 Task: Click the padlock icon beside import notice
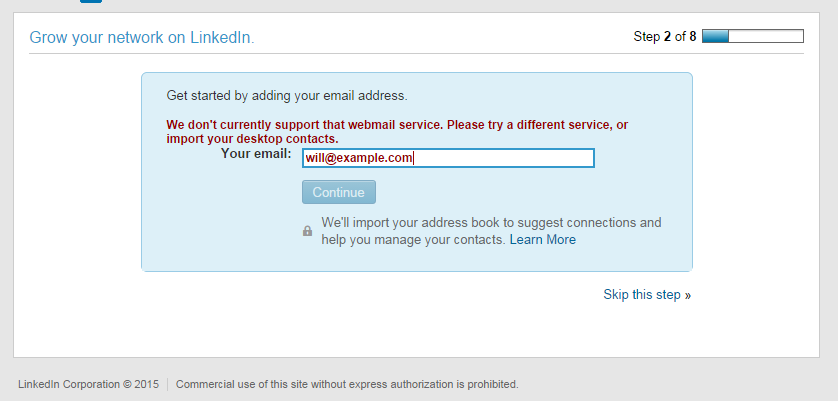click(307, 231)
